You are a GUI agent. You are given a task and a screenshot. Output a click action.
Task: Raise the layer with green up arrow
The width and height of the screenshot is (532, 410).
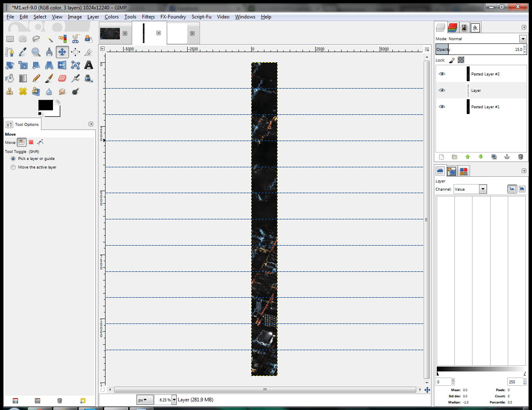point(468,157)
